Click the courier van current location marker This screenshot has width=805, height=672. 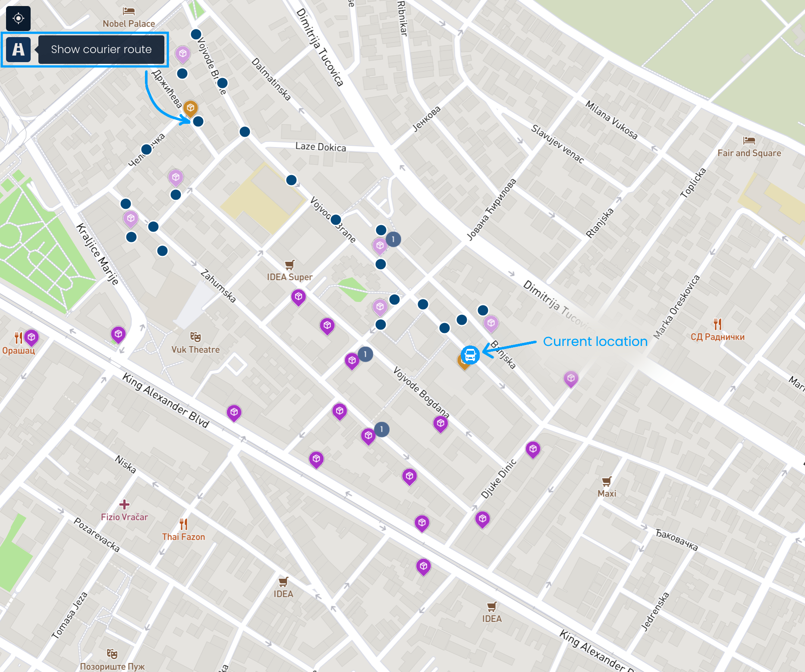[470, 355]
